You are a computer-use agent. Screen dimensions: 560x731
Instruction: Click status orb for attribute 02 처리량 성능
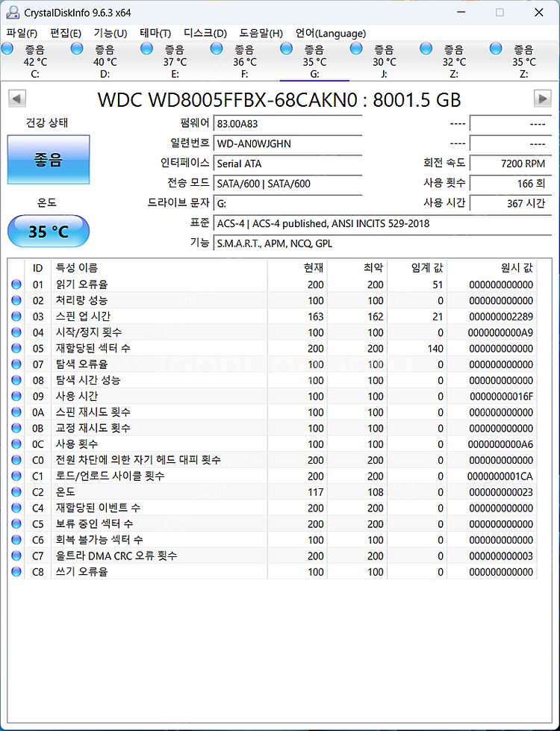16,300
